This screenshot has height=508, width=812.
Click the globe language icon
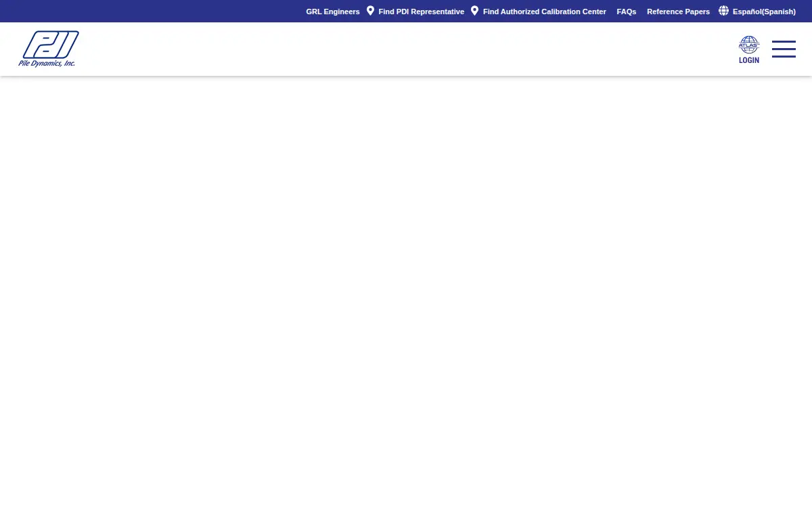(x=723, y=11)
